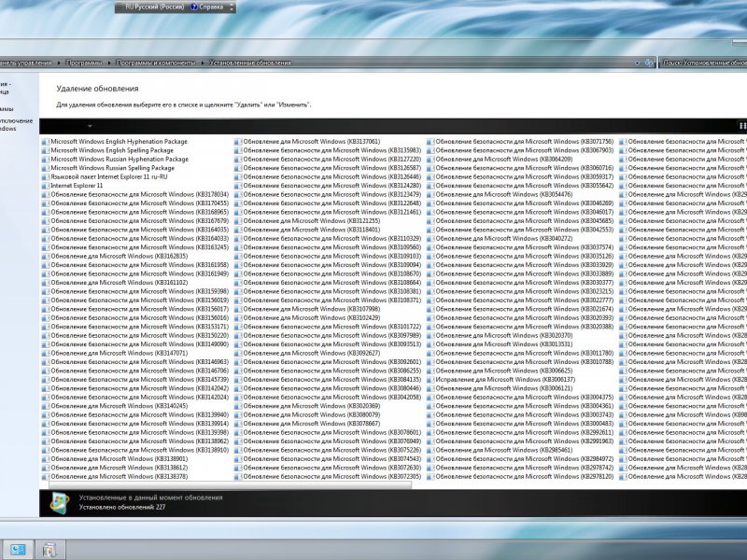Select the icon for update KB3124280
Image resolution: width=747 pixels, height=560 pixels.
[238, 186]
